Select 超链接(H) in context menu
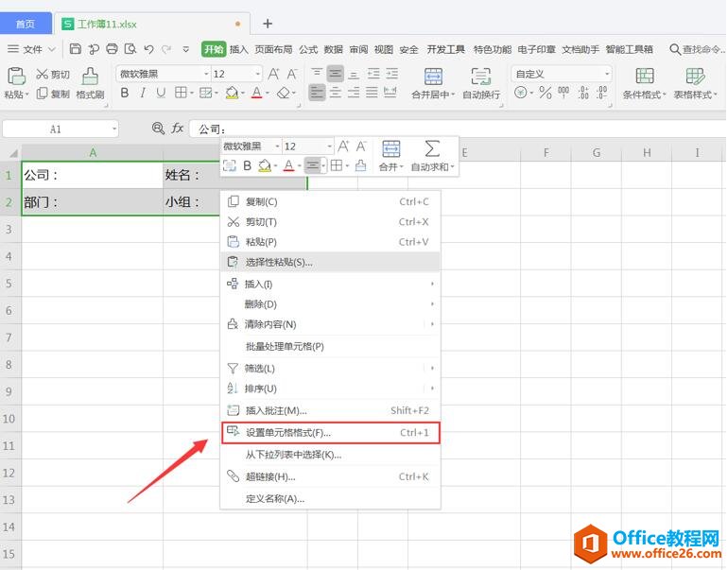The height and width of the screenshot is (570, 728). tap(330, 476)
